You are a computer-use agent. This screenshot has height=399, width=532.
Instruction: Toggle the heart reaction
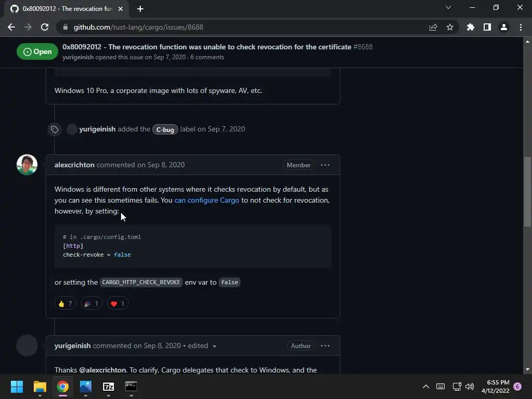[118, 303]
